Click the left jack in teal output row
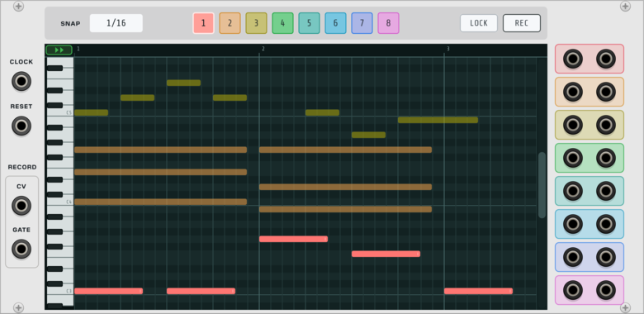The image size is (644, 314). pos(573,191)
